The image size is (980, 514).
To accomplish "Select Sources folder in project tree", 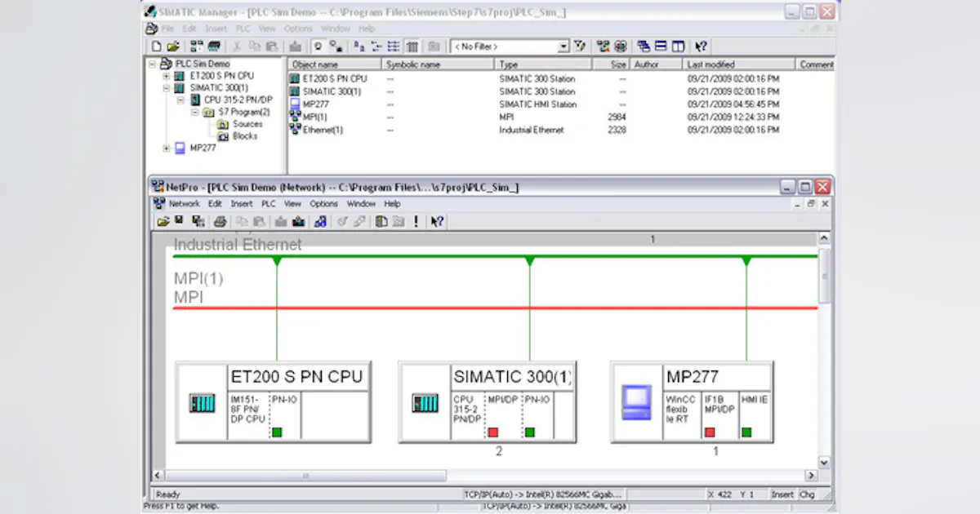I will [x=247, y=124].
